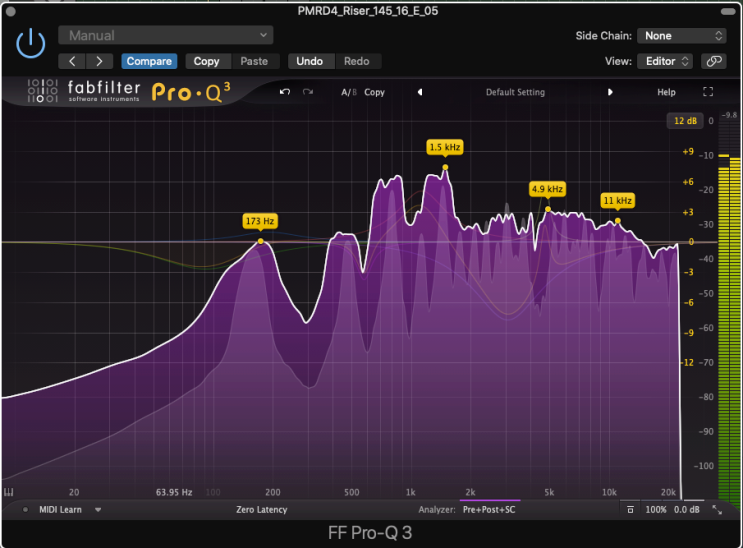
Task: Open the Analyzer Pre+Post+SC settings
Action: 489,510
